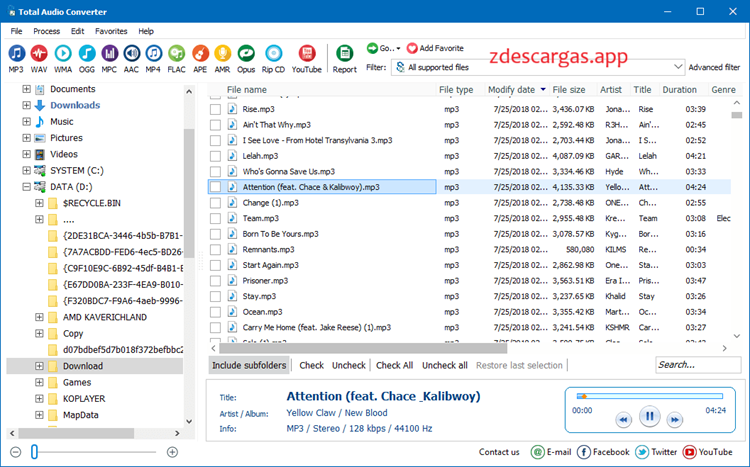750x467 pixels.
Task: Tick the checkbox for Stay.mp3
Action: point(215,297)
